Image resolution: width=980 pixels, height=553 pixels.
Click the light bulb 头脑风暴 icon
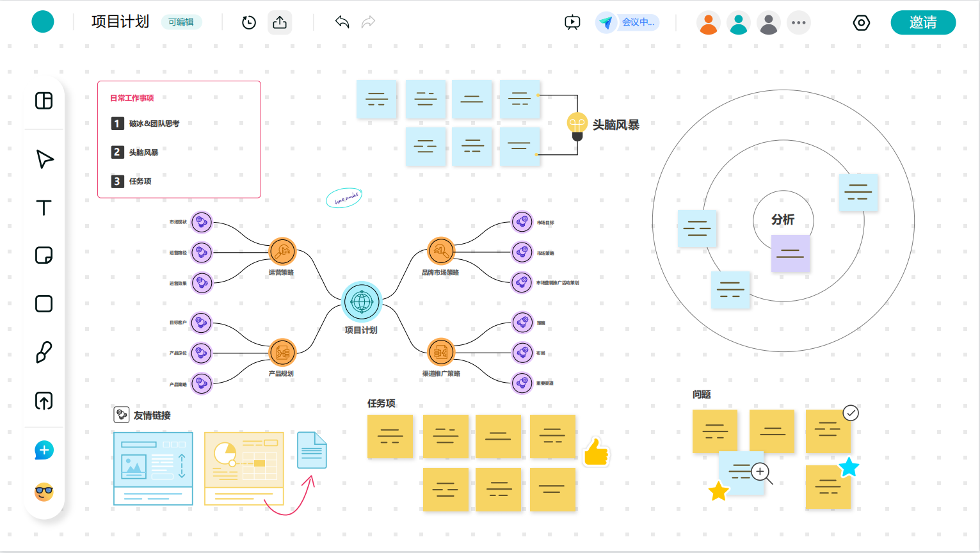577,126
